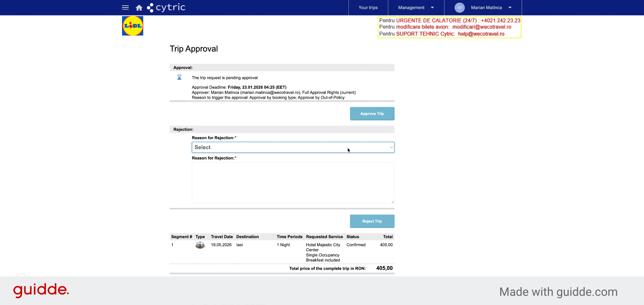
Task: Click the Management menu label
Action: tap(411, 7)
